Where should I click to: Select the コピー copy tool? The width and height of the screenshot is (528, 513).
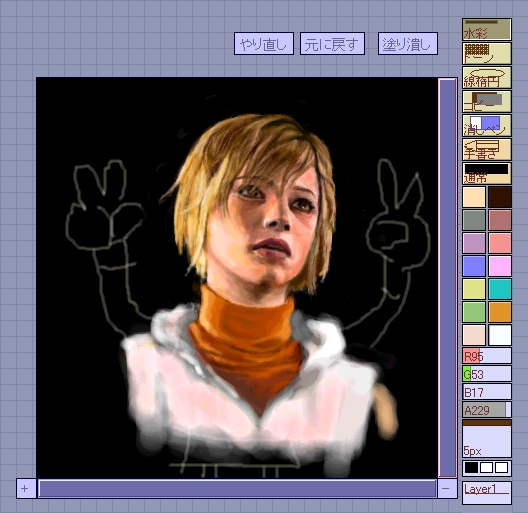[487, 101]
